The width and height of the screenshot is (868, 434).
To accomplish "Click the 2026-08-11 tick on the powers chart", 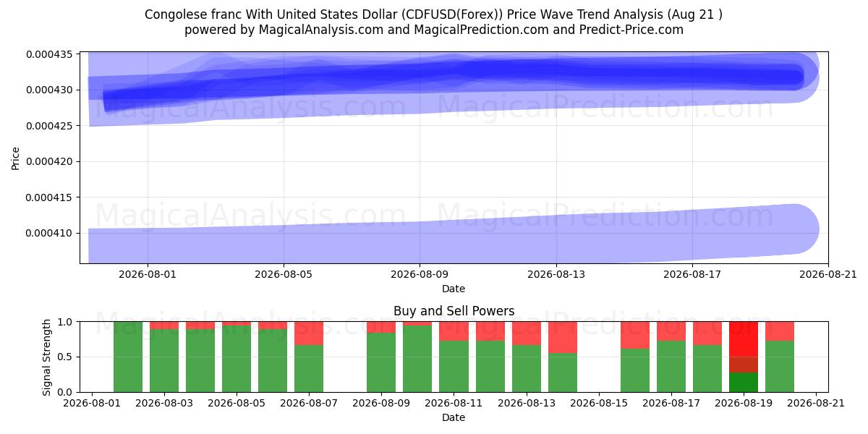I will (x=454, y=404).
